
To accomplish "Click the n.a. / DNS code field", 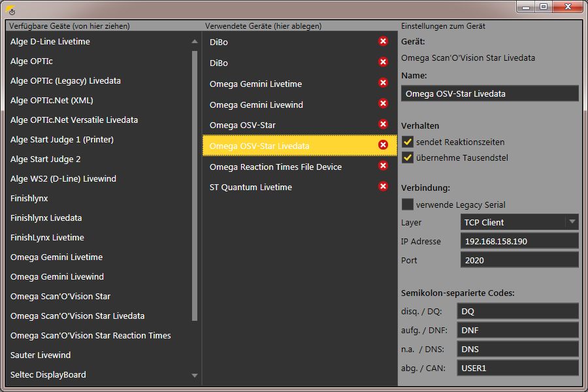I will tap(517, 349).
